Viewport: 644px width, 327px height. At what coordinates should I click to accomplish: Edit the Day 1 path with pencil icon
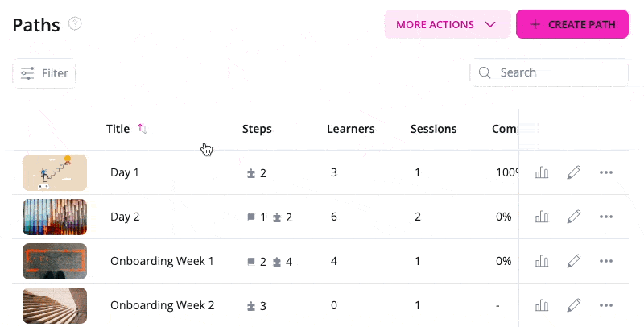574,172
